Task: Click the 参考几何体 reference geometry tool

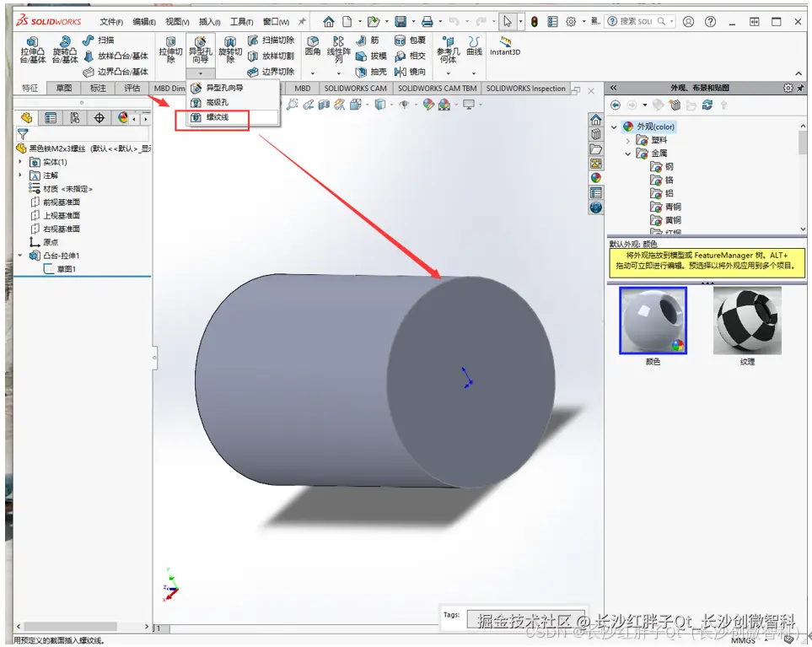Action: point(449,50)
